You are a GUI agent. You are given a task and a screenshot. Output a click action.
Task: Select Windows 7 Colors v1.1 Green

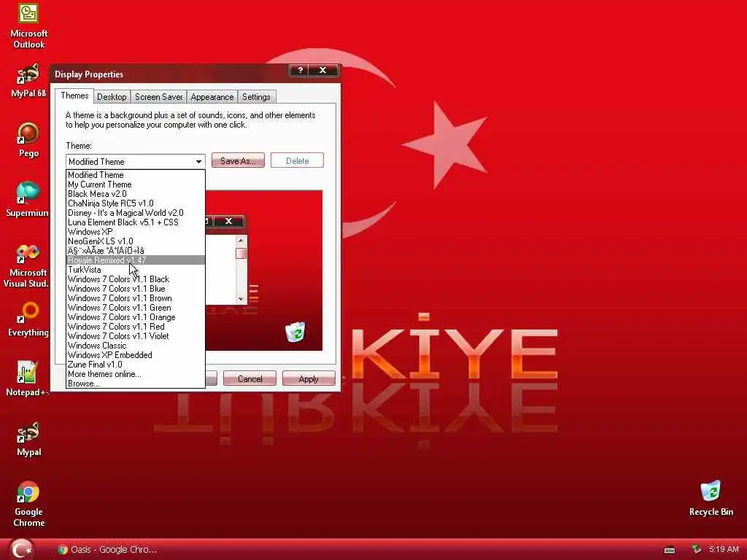click(x=135, y=308)
